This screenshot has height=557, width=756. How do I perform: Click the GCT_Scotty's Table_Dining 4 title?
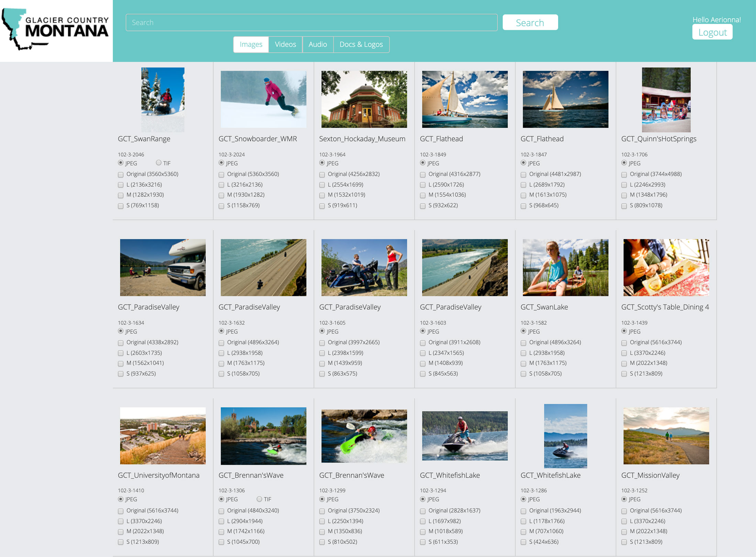(665, 307)
